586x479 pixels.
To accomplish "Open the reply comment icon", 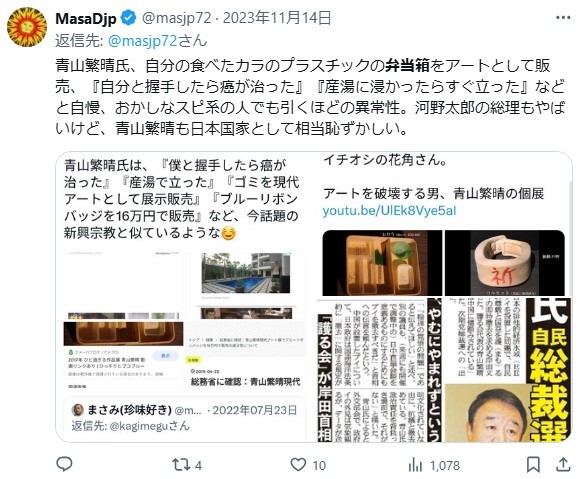I will 64,464.
